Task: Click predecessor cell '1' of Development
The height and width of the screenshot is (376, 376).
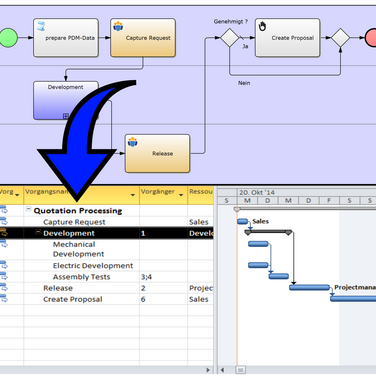Action: tap(163, 233)
